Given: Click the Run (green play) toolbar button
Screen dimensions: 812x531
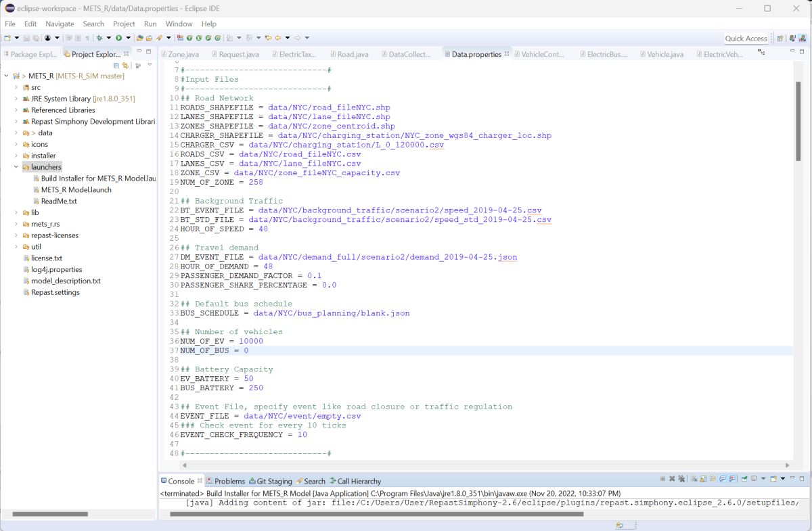Looking at the screenshot, I should [x=118, y=38].
